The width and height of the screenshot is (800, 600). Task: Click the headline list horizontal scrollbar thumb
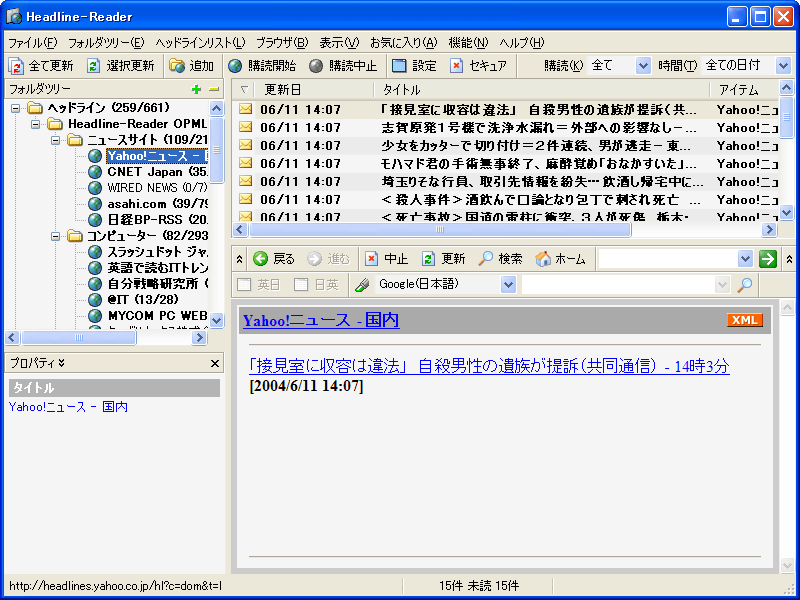pos(440,230)
